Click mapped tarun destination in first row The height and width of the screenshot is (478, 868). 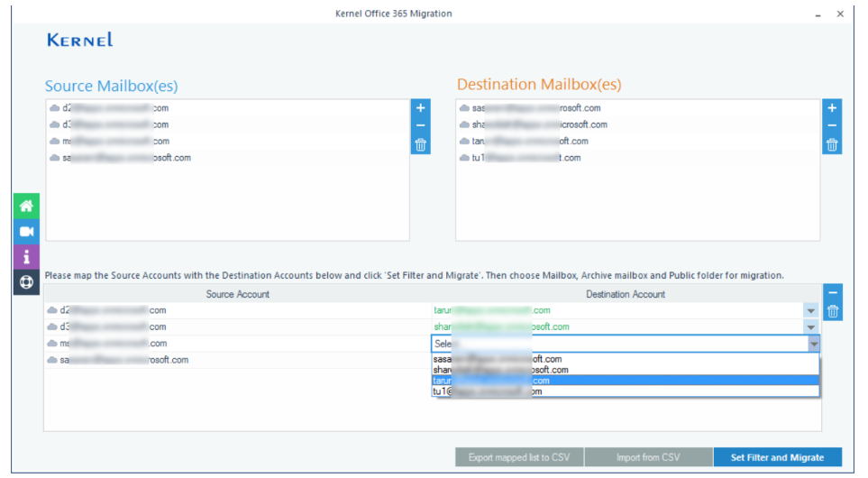click(492, 310)
